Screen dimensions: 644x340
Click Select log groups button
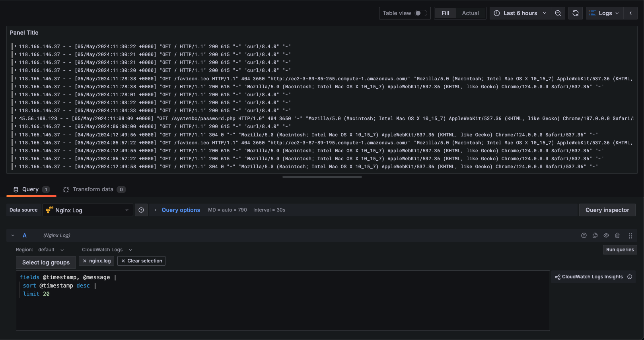pyautogui.click(x=46, y=262)
